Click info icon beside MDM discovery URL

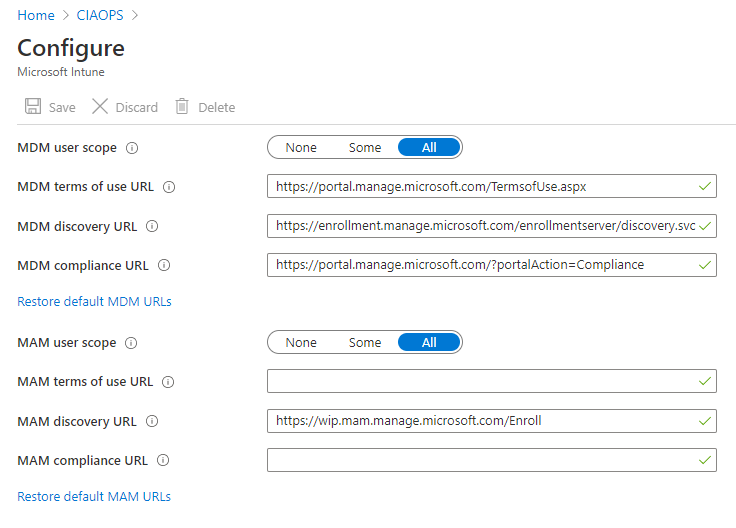152,226
